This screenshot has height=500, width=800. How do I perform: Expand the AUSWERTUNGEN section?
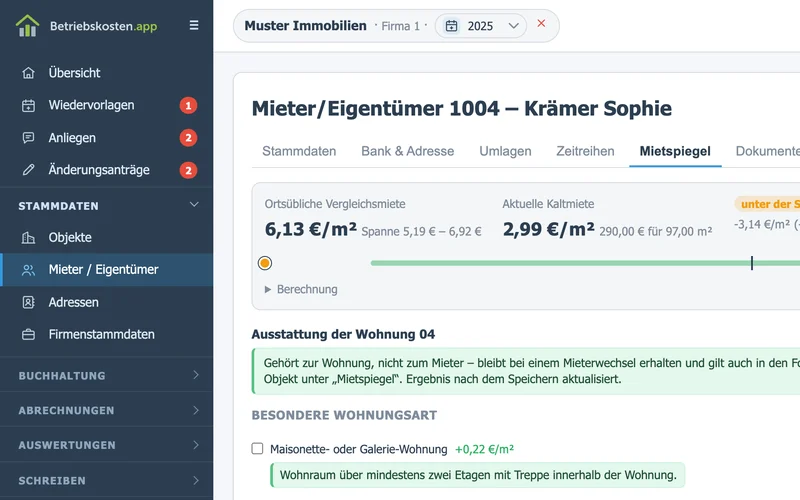click(x=107, y=445)
